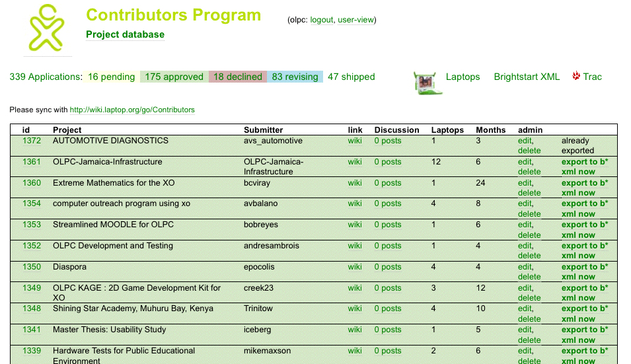Image resolution: width=631 pixels, height=364 pixels.
Task: Switch to user-view
Action: point(355,20)
